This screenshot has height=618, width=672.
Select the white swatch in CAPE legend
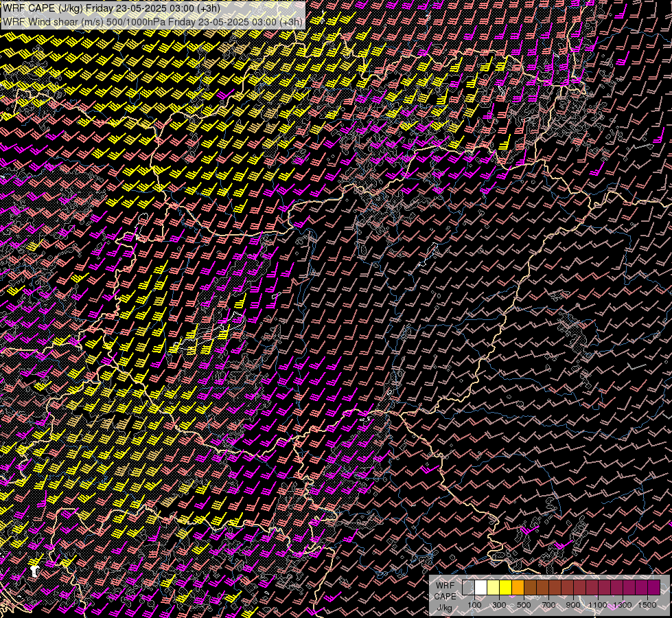coord(481,587)
